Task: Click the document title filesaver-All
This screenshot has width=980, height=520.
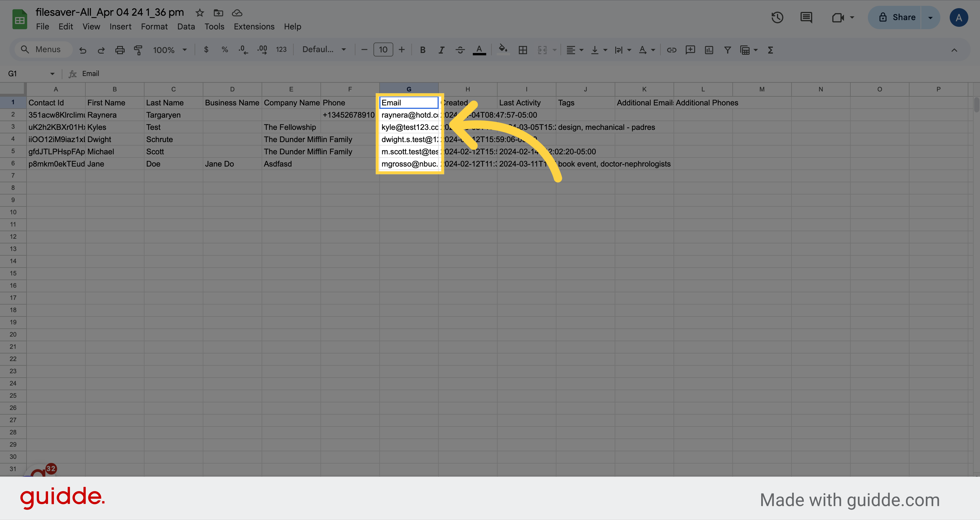Action: tap(110, 13)
